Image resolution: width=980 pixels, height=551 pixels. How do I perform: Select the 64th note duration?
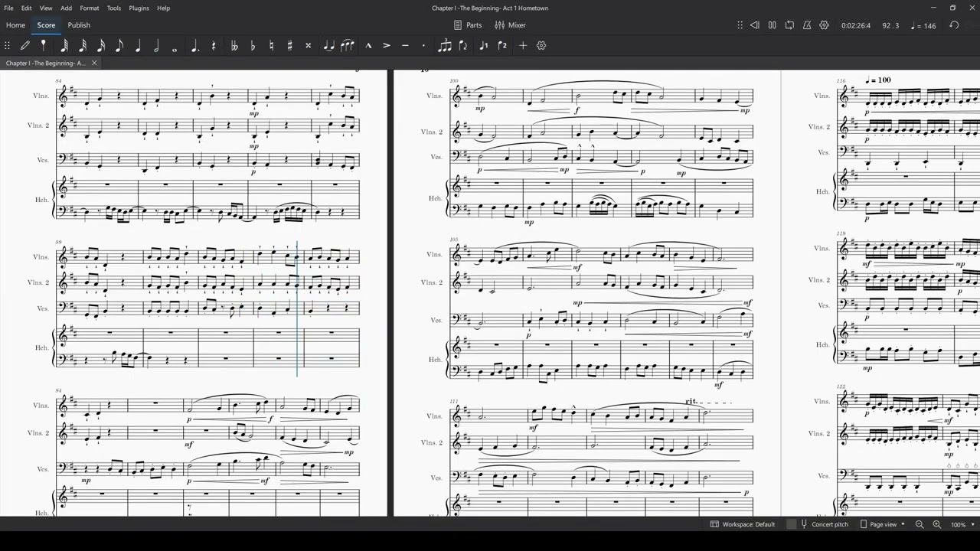[x=64, y=46]
